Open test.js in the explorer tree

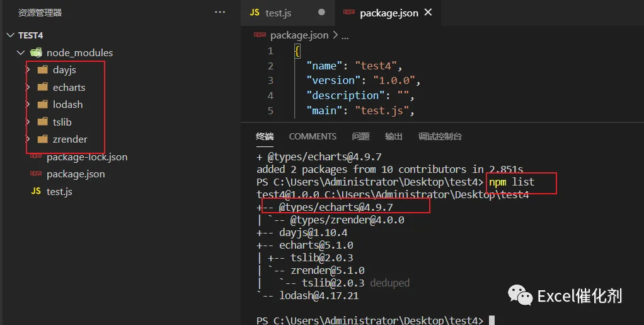click(x=59, y=192)
